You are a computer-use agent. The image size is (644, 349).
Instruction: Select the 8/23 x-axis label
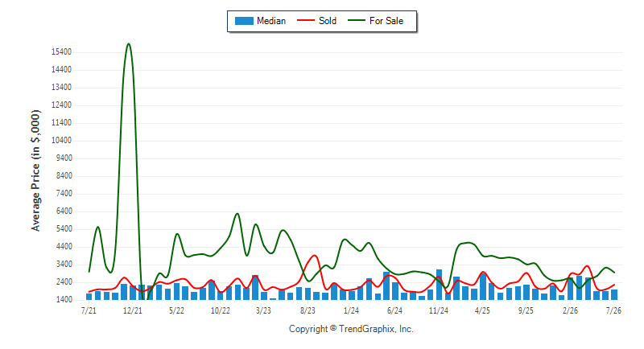click(x=308, y=310)
